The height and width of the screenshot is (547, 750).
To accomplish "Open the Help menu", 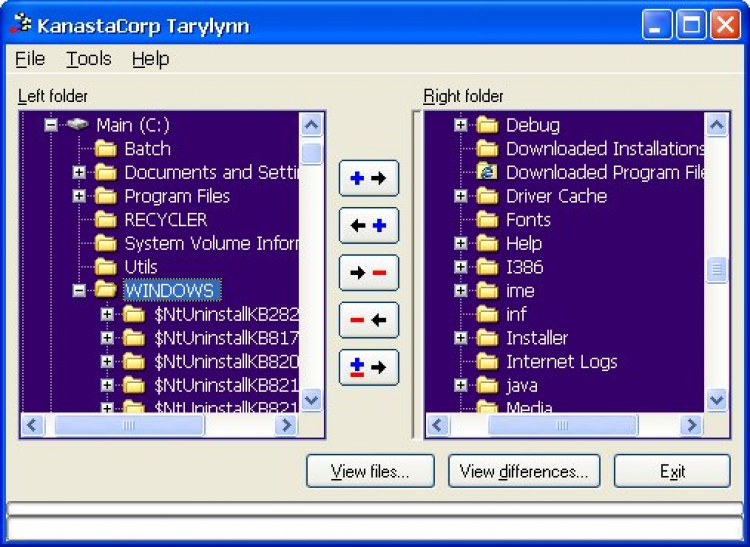I will (x=151, y=59).
